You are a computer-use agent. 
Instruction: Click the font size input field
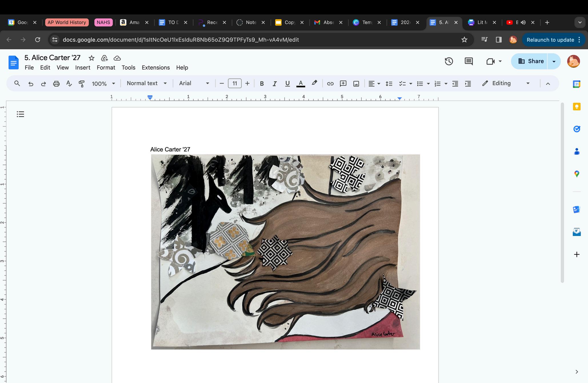(235, 84)
